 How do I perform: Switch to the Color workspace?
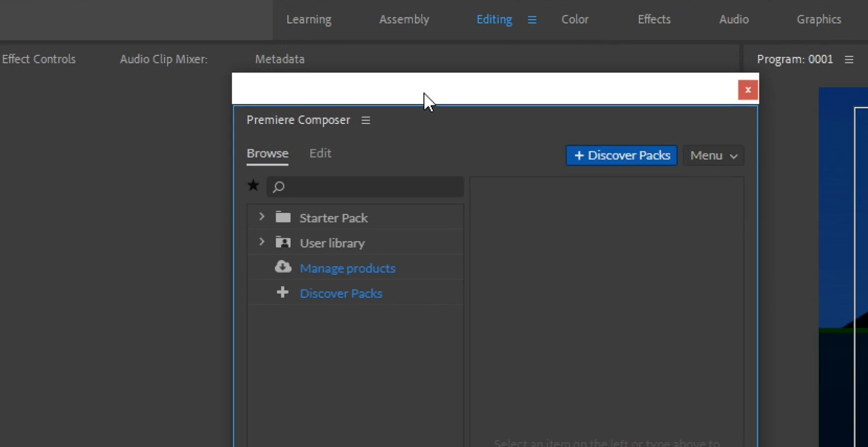tap(575, 19)
